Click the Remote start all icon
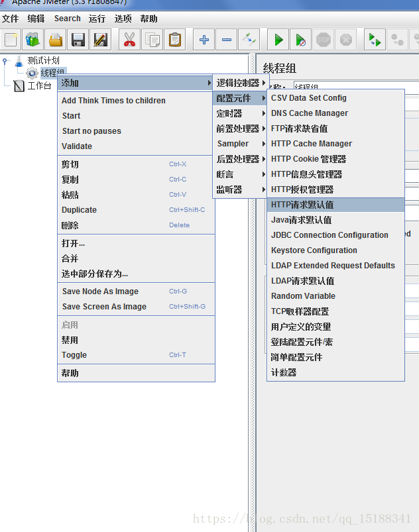This screenshot has width=419, height=532. tap(375, 40)
